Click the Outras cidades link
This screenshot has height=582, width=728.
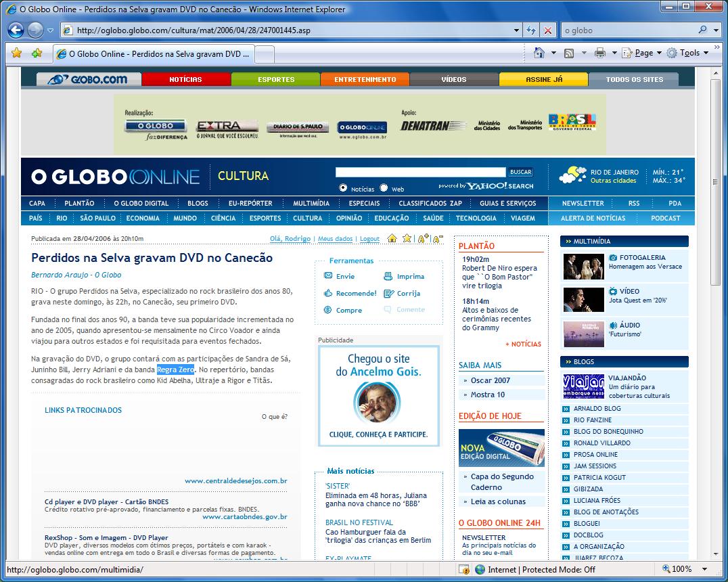coord(613,181)
